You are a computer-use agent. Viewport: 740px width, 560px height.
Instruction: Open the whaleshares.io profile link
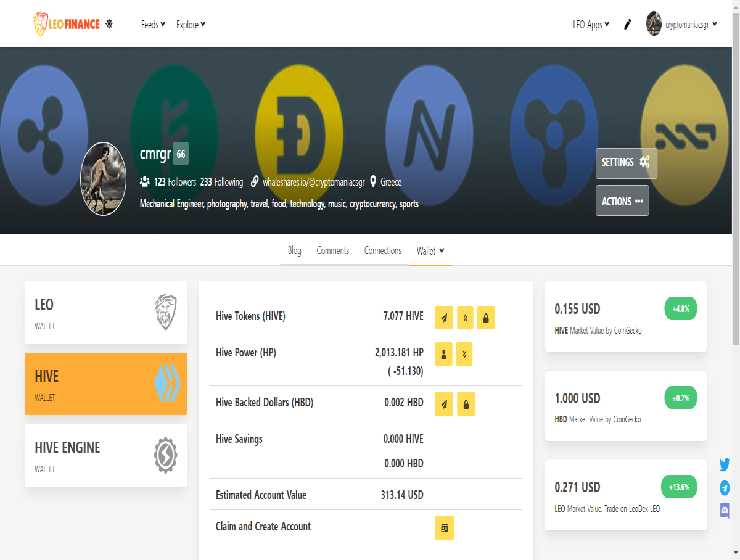(x=314, y=182)
